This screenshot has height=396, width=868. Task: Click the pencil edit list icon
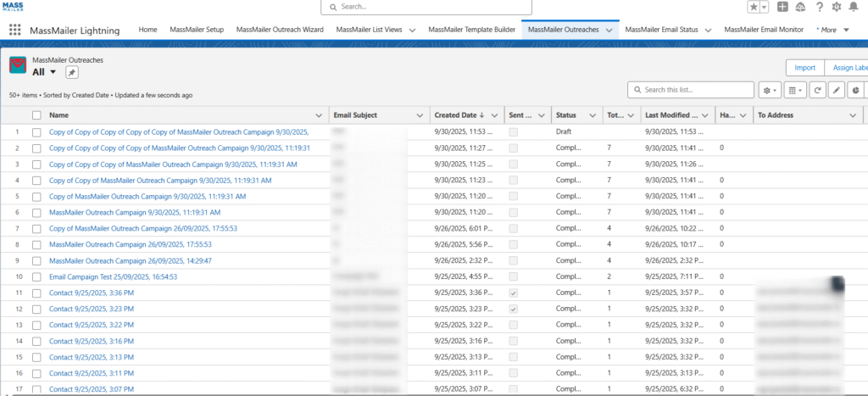click(837, 90)
